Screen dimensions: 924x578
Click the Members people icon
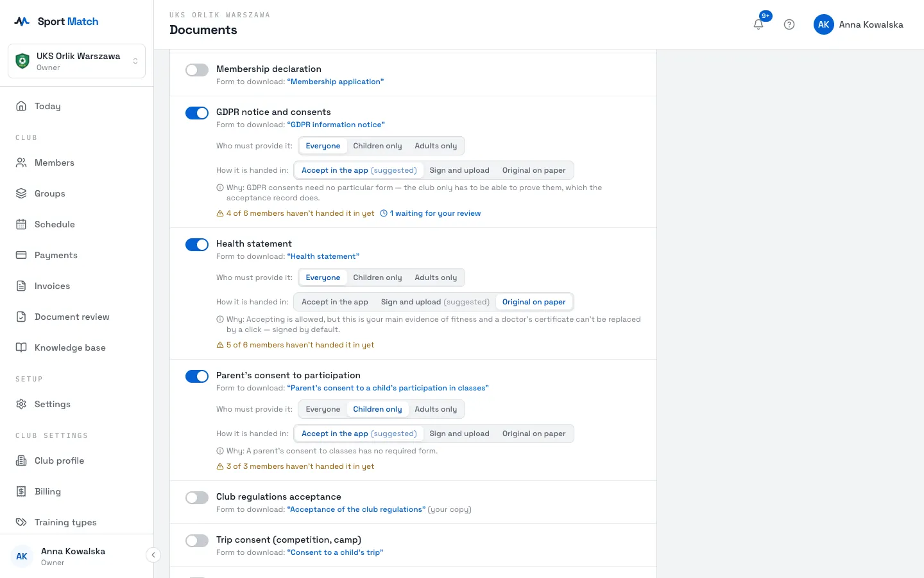[21, 162]
